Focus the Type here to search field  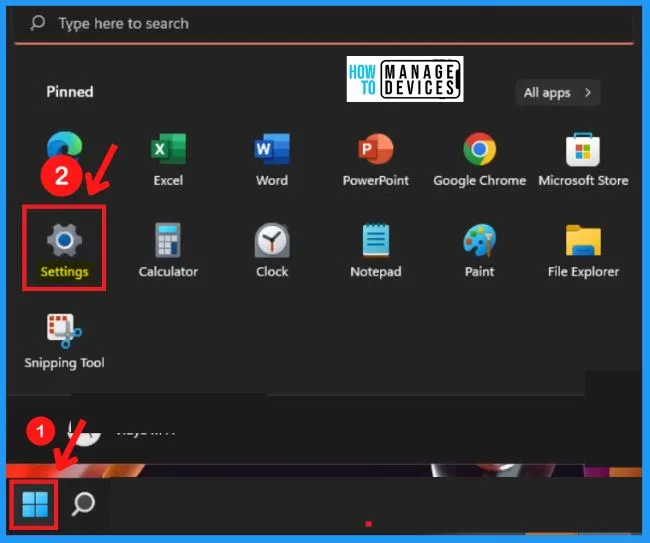324,24
